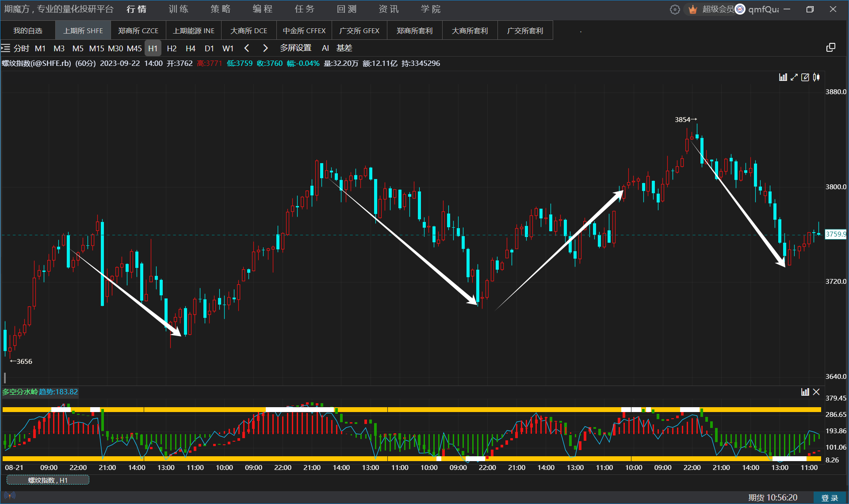Open the 行情 market menu
849x504 pixels.
[x=136, y=9]
